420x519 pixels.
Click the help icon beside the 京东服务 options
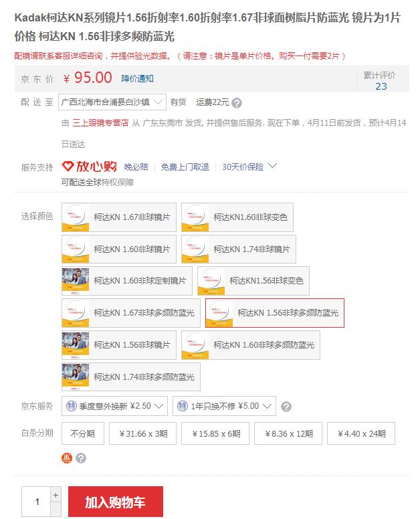[286, 407]
